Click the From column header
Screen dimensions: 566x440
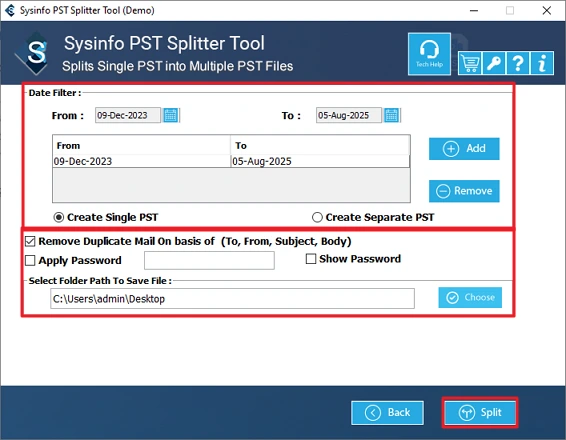click(x=142, y=145)
